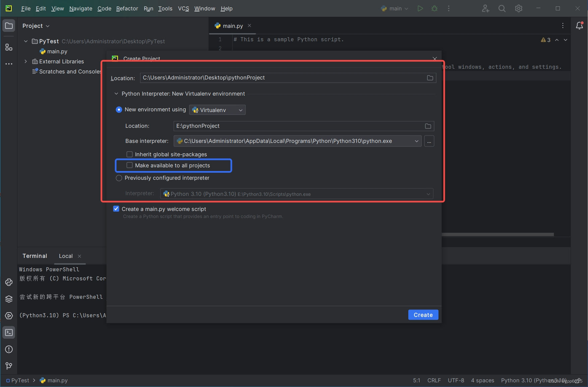This screenshot has width=588, height=387.
Task: Select New environment using radio button
Action: (x=119, y=110)
